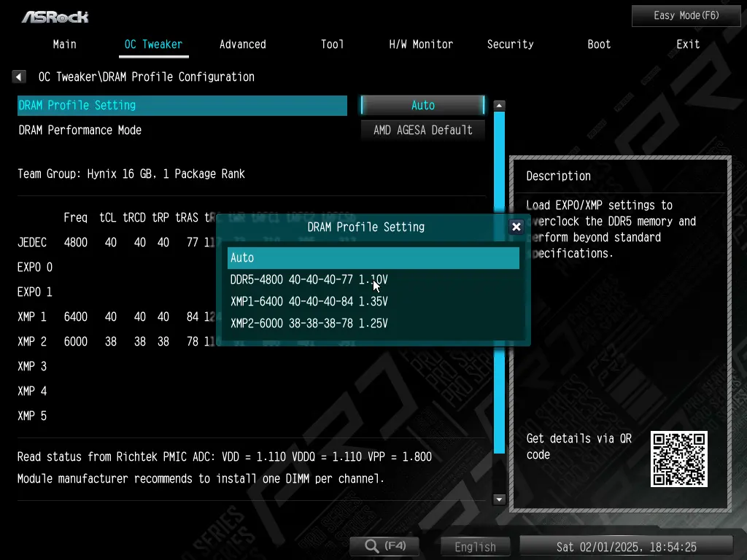Click the XMP 2 row label
747x560 pixels.
point(32,341)
